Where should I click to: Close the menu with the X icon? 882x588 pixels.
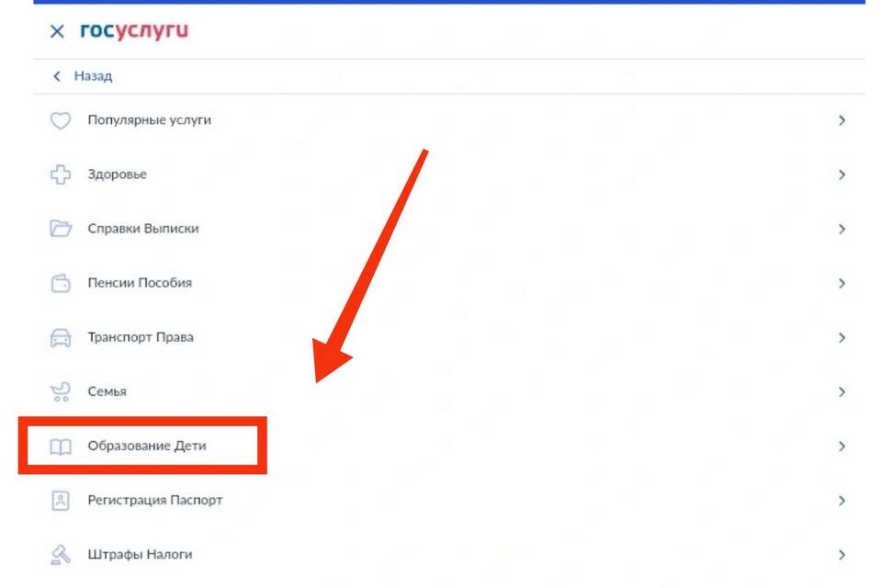(x=57, y=31)
